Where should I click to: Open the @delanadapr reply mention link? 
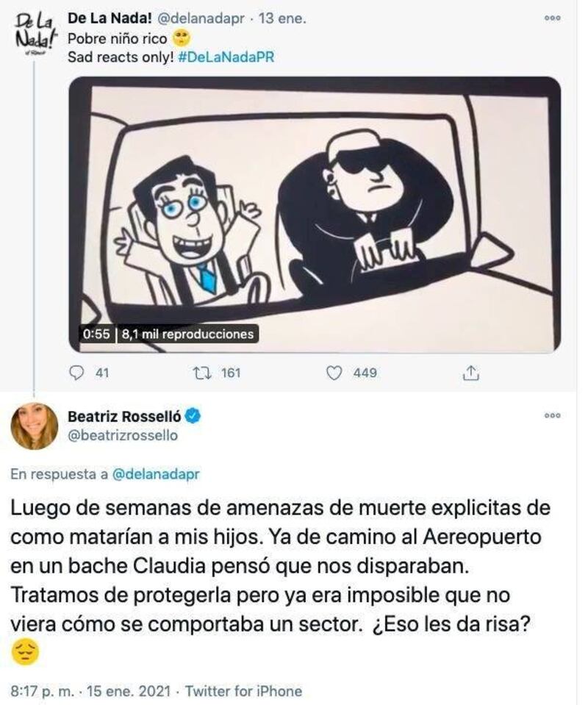pos(155,474)
